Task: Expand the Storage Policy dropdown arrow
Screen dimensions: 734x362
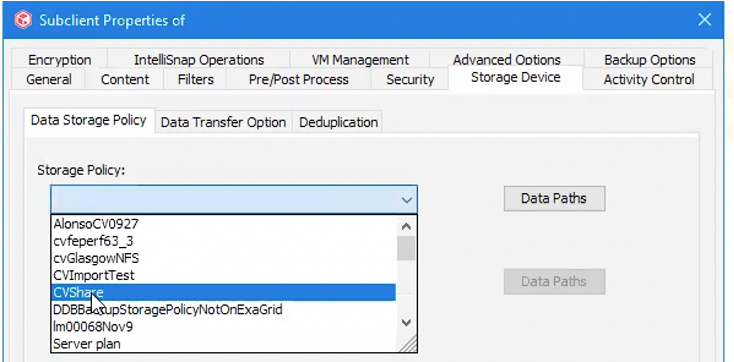Action: click(x=406, y=200)
